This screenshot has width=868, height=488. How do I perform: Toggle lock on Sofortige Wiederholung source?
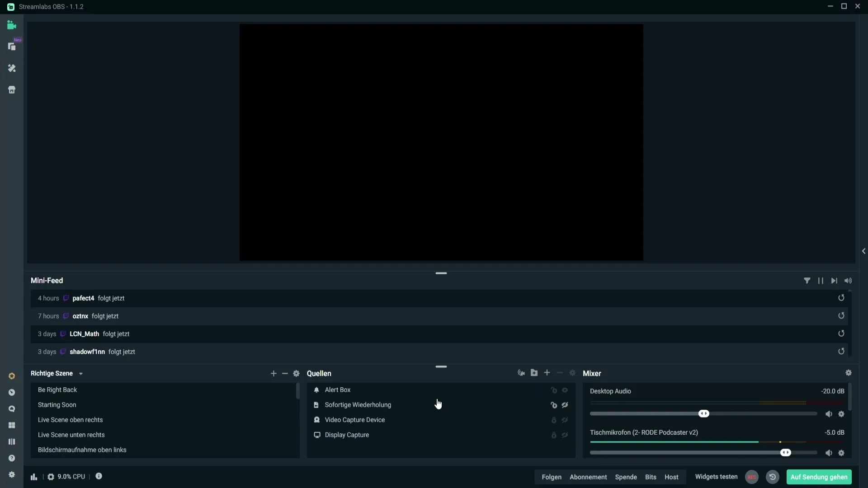pos(554,405)
